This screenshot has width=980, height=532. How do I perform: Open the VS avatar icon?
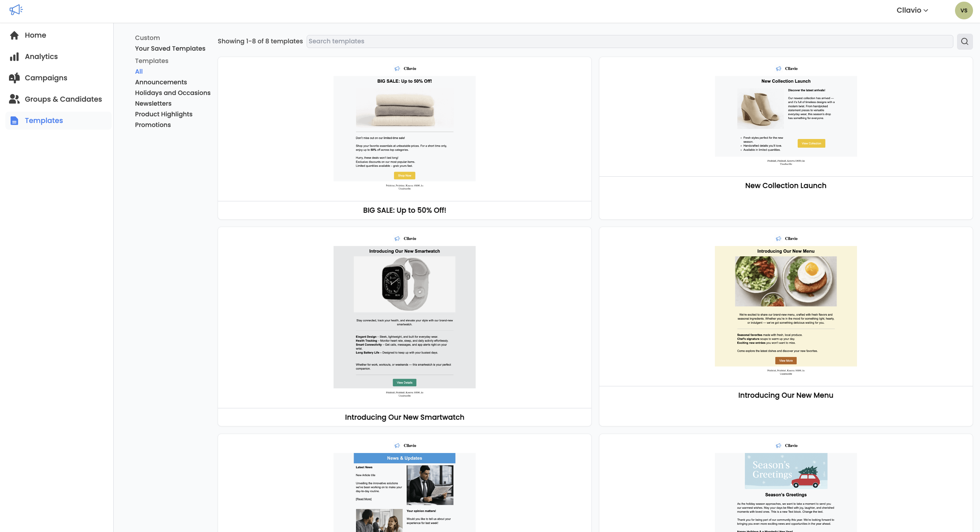964,10
